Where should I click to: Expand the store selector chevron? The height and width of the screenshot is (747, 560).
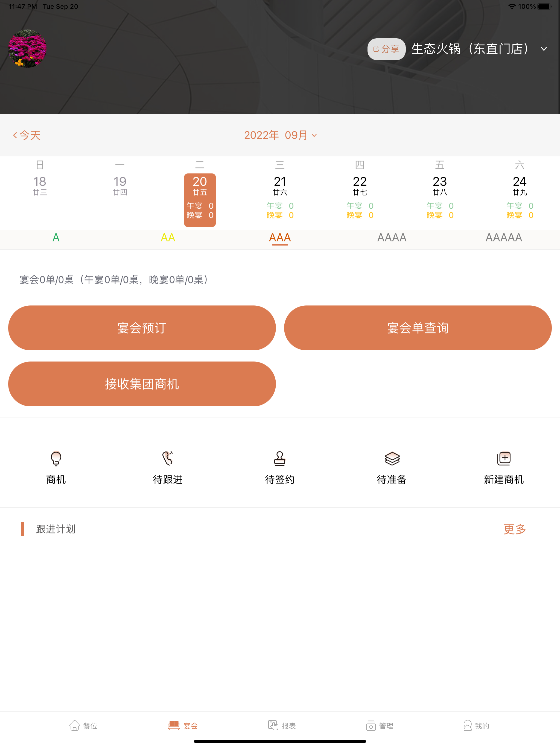click(x=544, y=49)
